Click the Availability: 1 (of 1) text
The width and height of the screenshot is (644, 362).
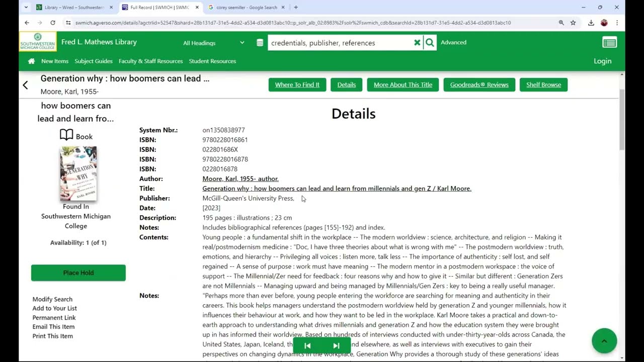coord(78,243)
